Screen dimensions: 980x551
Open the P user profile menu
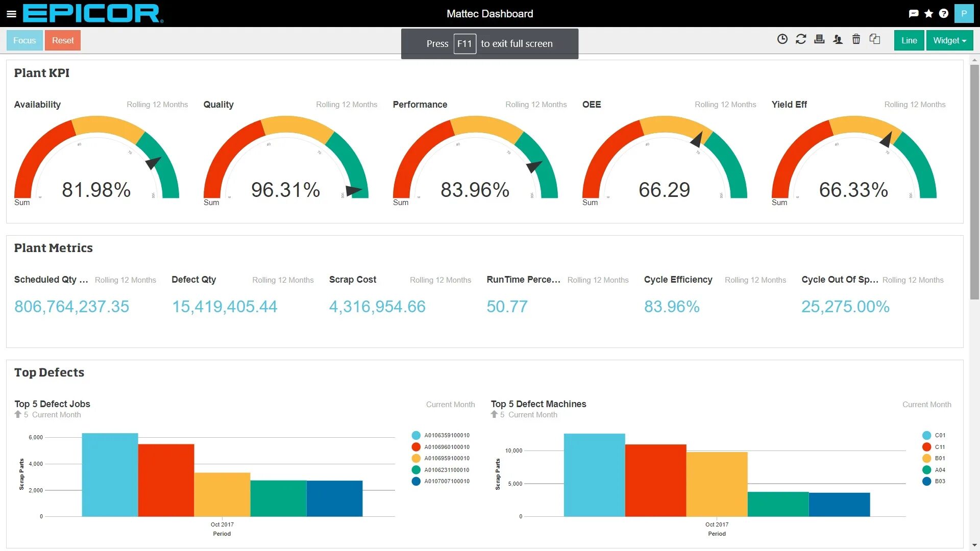[x=964, y=14]
